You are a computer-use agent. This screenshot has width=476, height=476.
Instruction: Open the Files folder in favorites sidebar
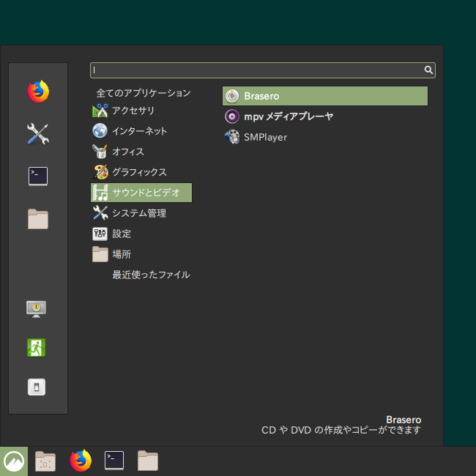(38, 219)
